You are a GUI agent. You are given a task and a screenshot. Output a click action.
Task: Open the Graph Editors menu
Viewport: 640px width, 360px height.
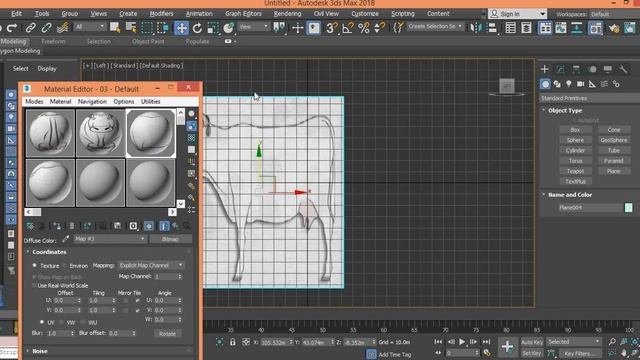[243, 13]
